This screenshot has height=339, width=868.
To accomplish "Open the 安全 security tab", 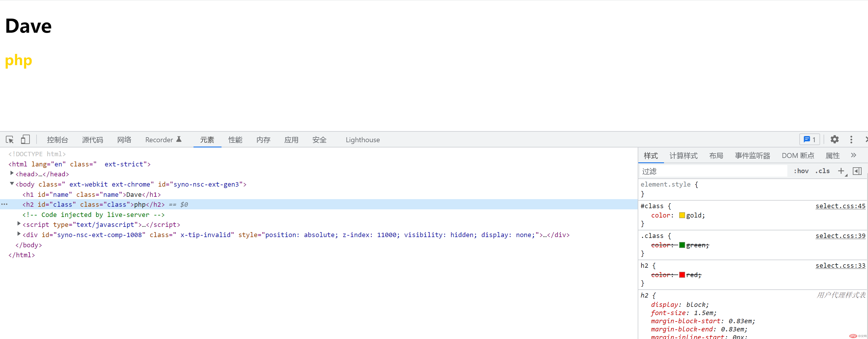I will pos(319,140).
